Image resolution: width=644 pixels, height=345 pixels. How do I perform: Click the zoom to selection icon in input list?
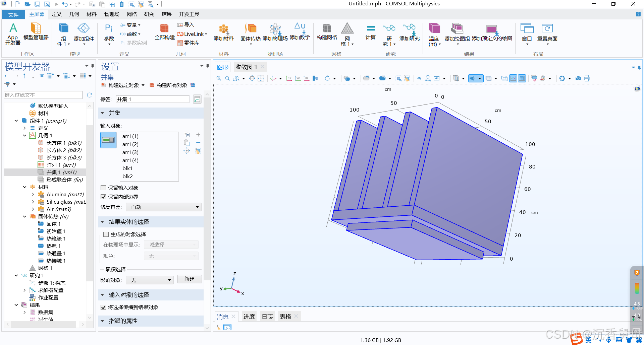tap(187, 151)
